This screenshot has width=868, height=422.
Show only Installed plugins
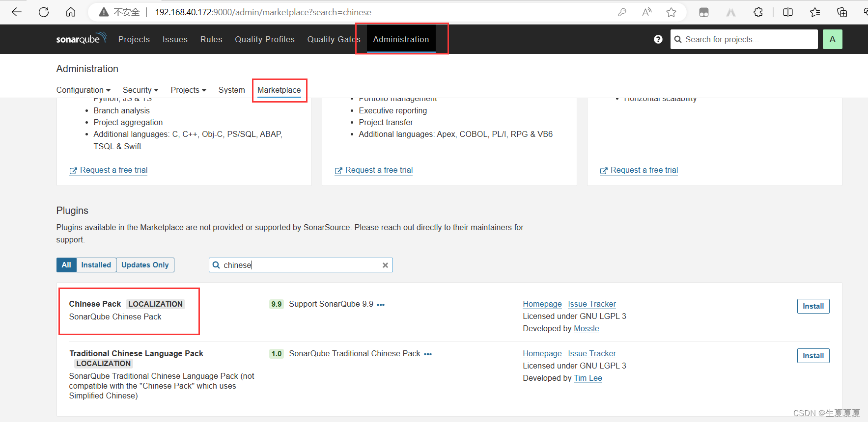point(96,265)
